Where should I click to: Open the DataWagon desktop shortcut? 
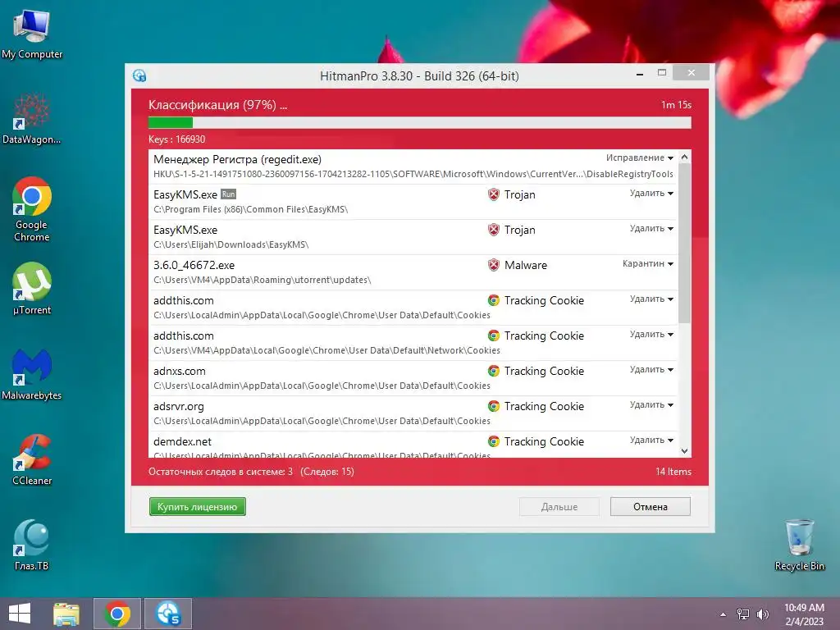[32, 119]
